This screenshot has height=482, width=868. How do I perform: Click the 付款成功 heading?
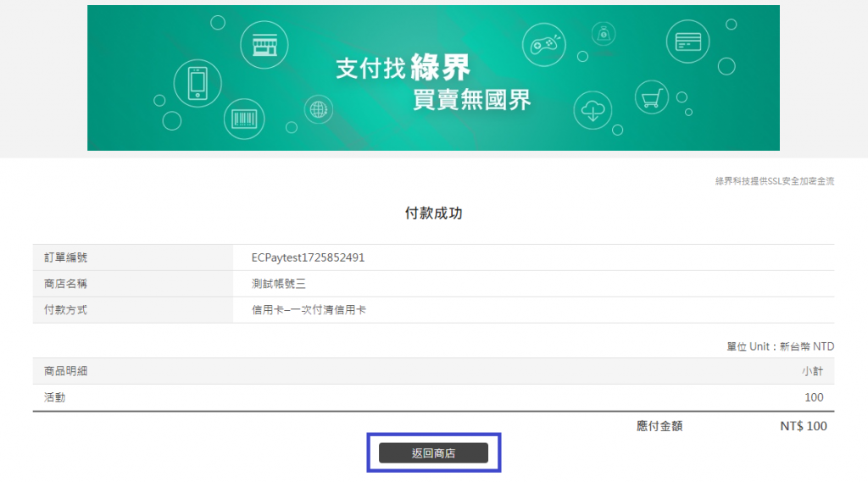click(433, 213)
